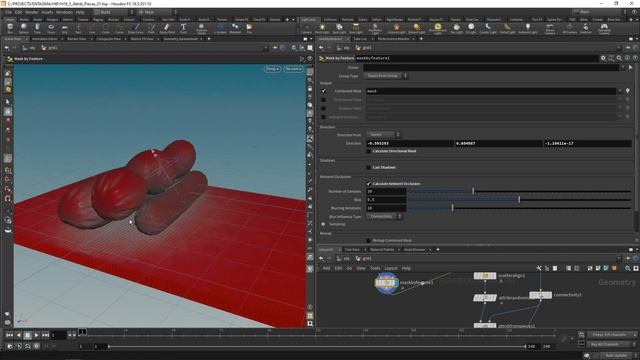640x360 pixels.
Task: Add a Sky Light from the shelf
Action: click(456, 29)
